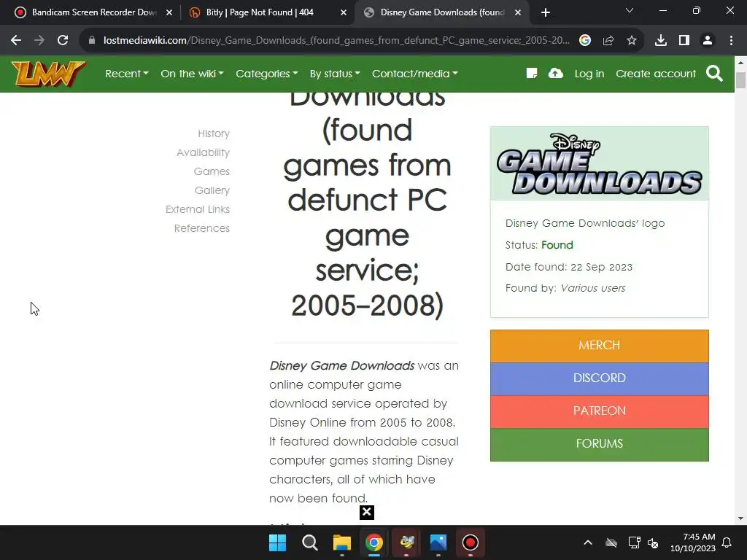Click the Google icon in address bar
747x560 pixels.
(585, 41)
